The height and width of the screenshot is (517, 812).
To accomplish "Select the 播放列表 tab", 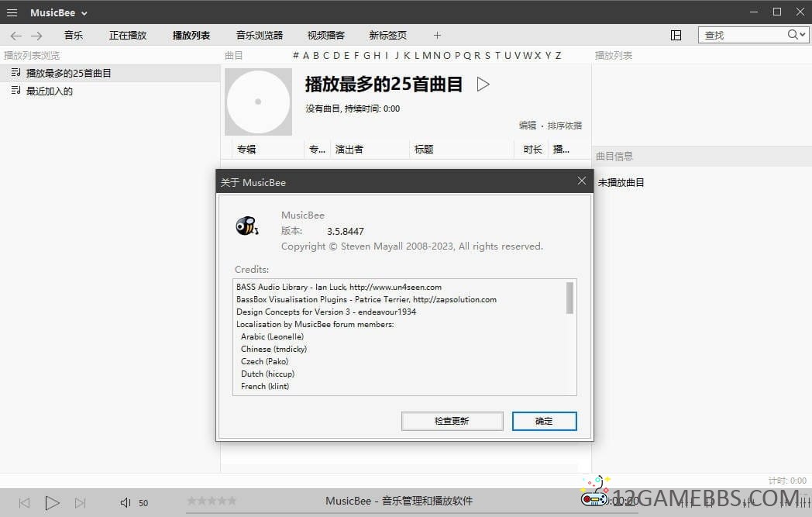I will [x=191, y=35].
